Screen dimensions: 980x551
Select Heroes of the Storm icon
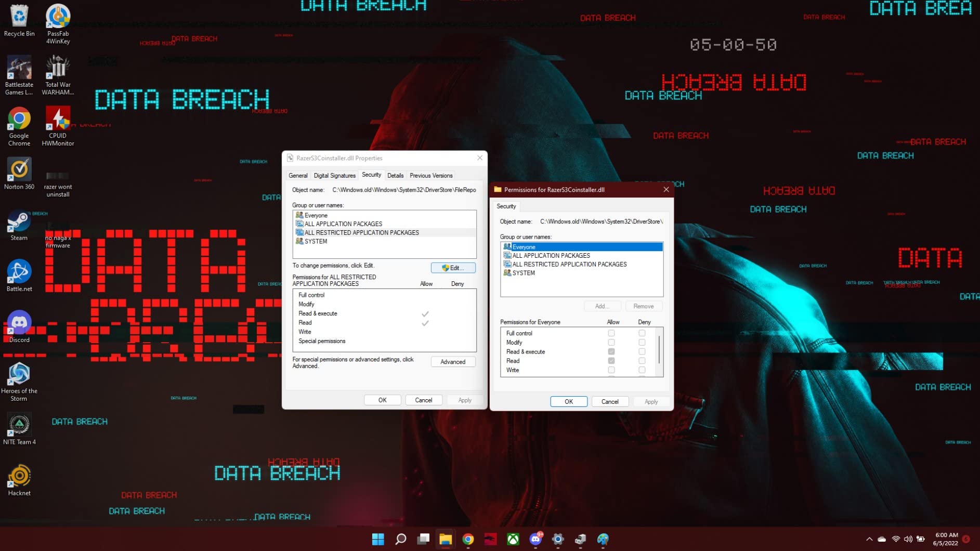tap(19, 382)
